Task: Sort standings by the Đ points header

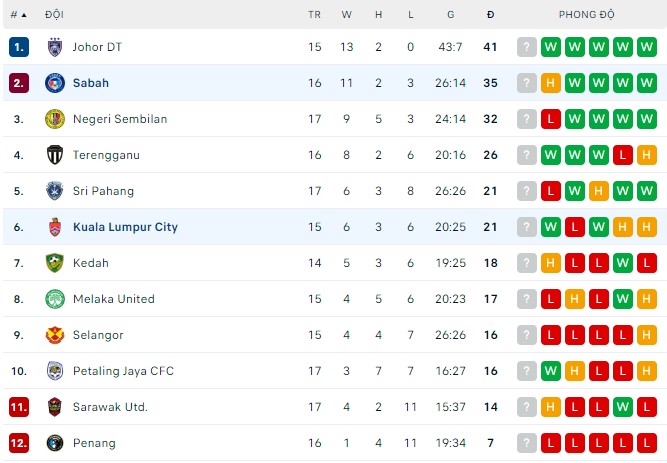Action: point(490,15)
